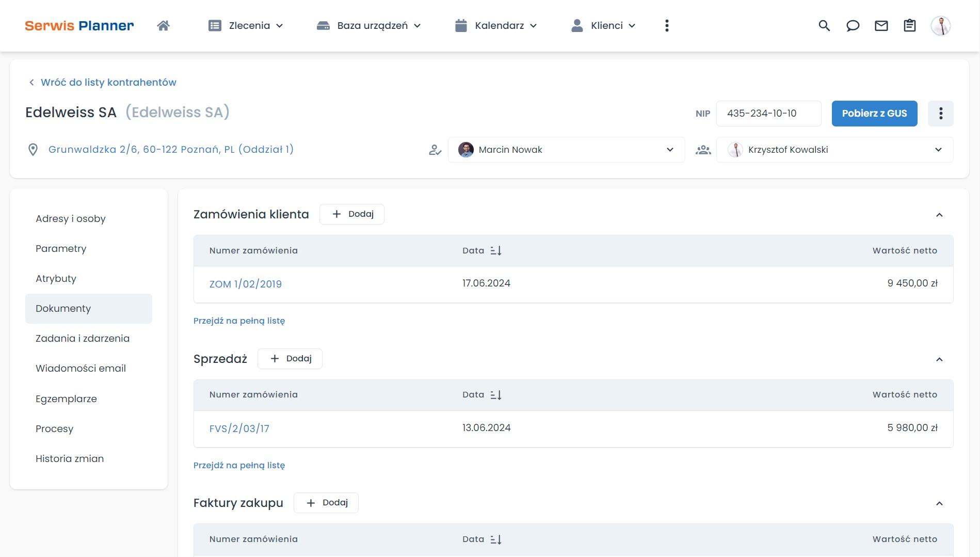Select the Adresy i osoby tab
The height and width of the screenshot is (557, 980).
pos(89,219)
